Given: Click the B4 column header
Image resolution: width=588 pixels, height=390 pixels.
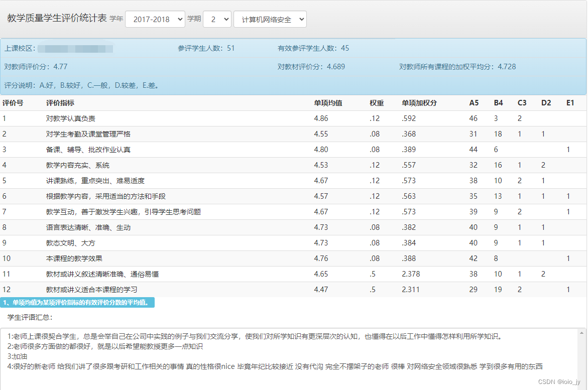Looking at the screenshot, I should [x=499, y=103].
